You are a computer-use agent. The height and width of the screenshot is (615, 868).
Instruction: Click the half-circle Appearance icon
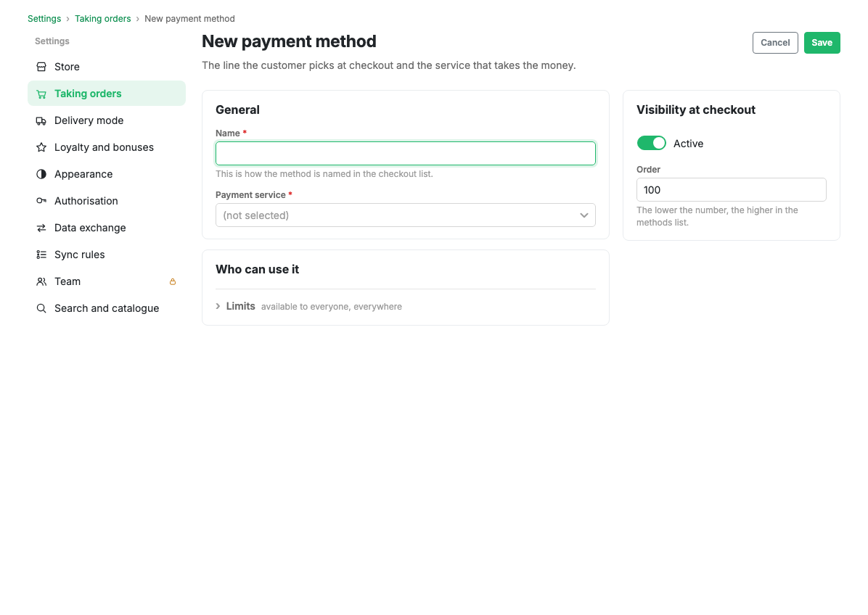41,174
